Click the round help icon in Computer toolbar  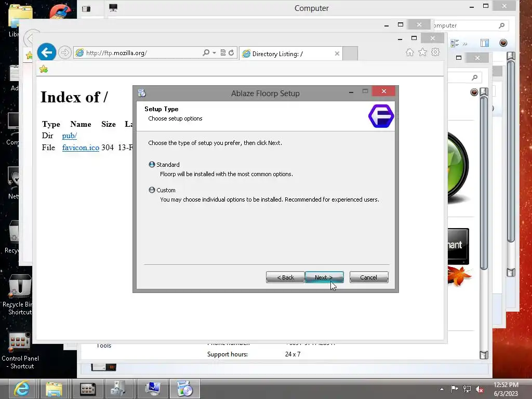(x=503, y=43)
